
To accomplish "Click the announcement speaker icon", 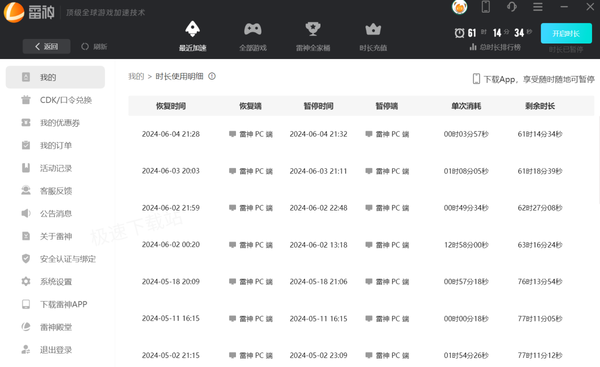I will coord(26,213).
